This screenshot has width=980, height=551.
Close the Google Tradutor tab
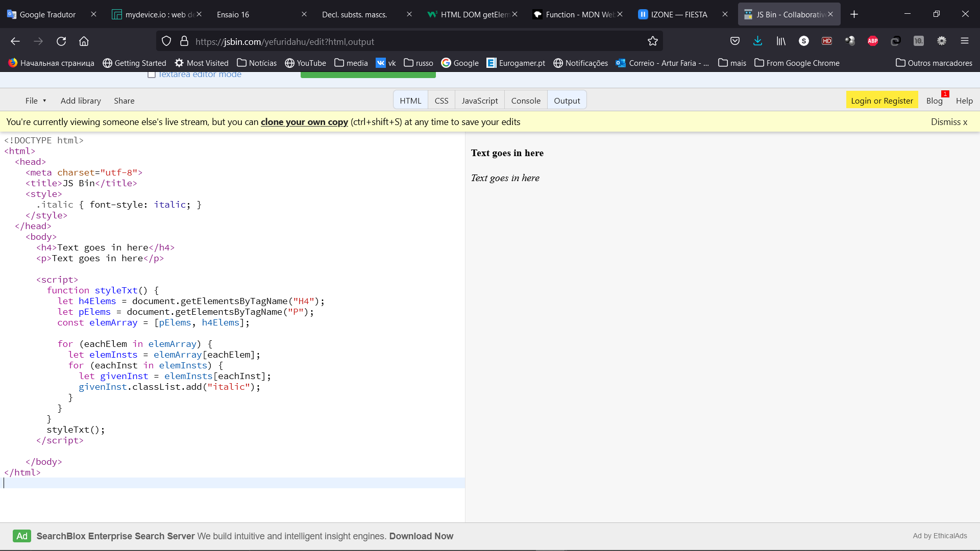(x=93, y=14)
